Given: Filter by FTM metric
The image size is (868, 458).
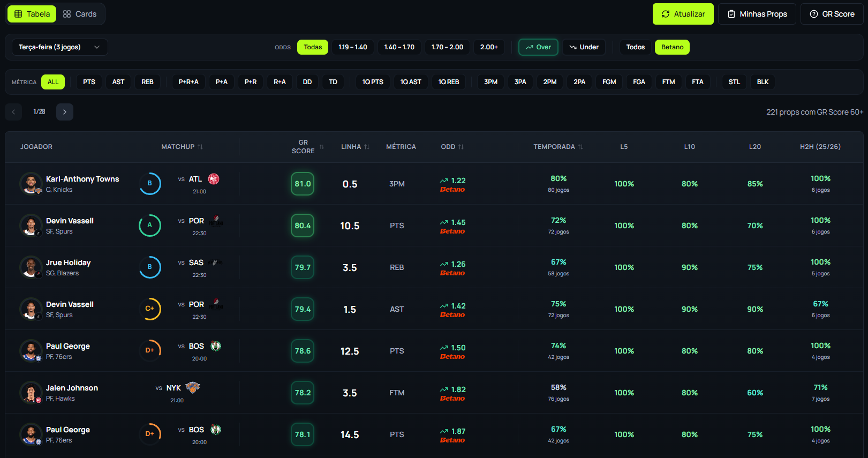Looking at the screenshot, I should pos(668,82).
